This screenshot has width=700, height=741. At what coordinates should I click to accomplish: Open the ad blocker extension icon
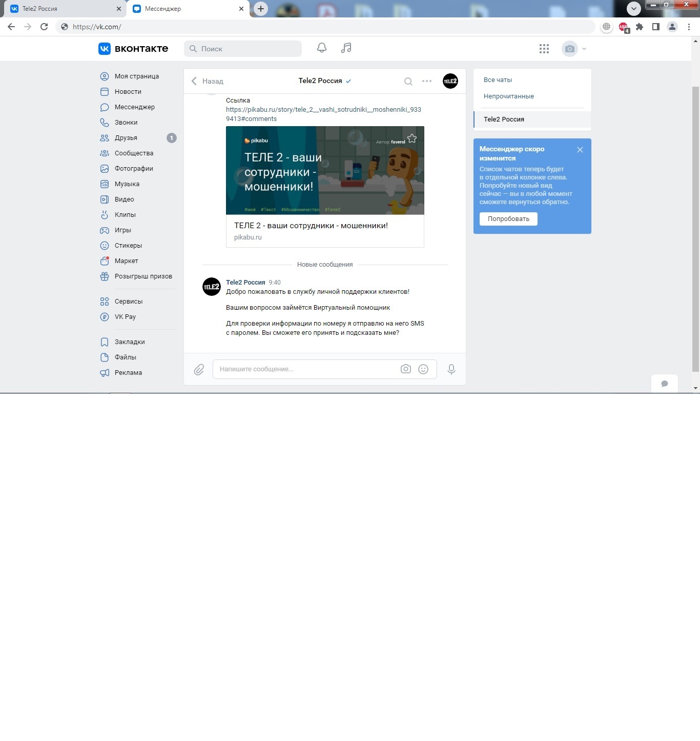pos(624,27)
